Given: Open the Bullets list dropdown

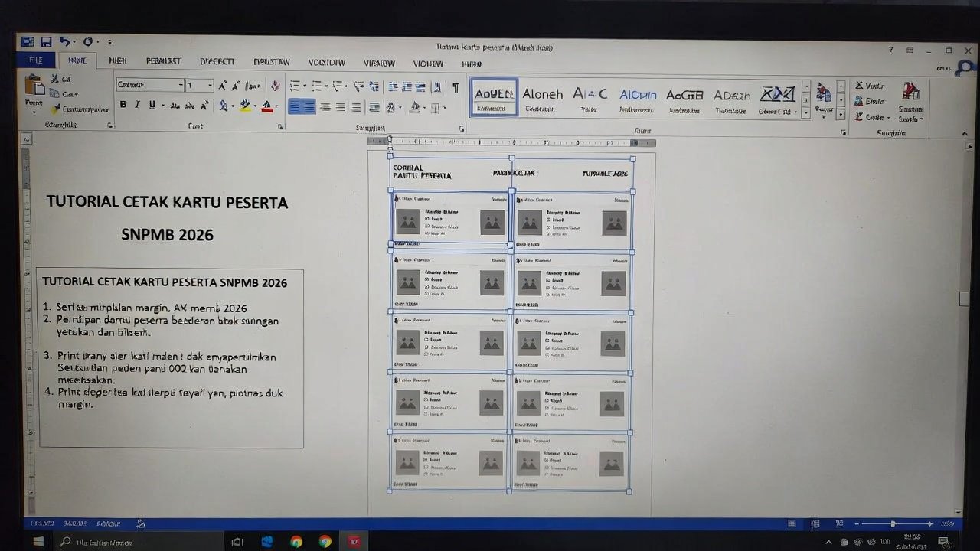Looking at the screenshot, I should click(305, 86).
